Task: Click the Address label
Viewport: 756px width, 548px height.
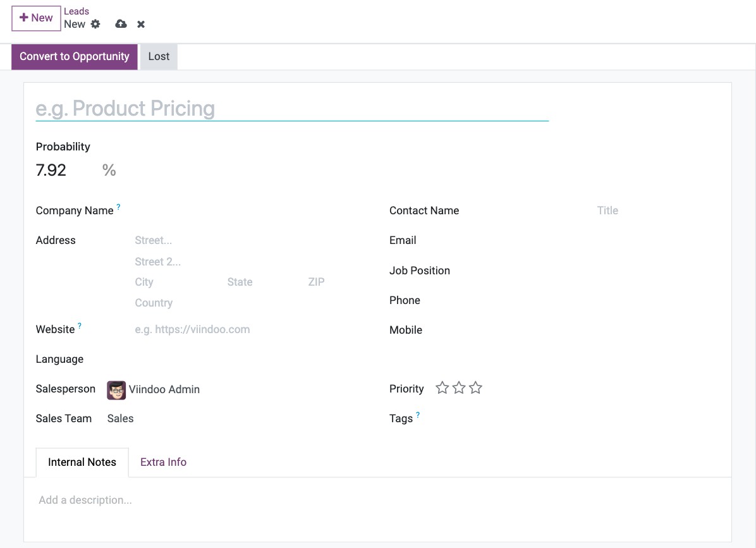Action: (56, 241)
